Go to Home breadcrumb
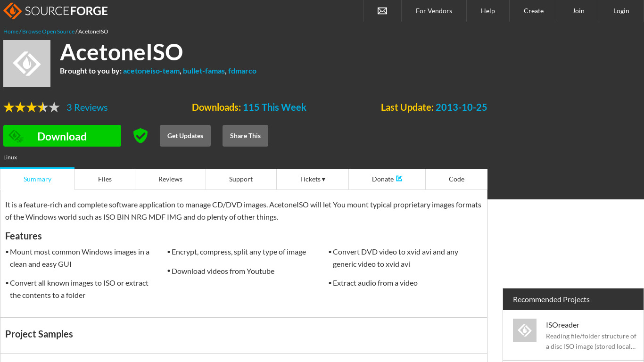The height and width of the screenshot is (362, 644). [x=11, y=32]
